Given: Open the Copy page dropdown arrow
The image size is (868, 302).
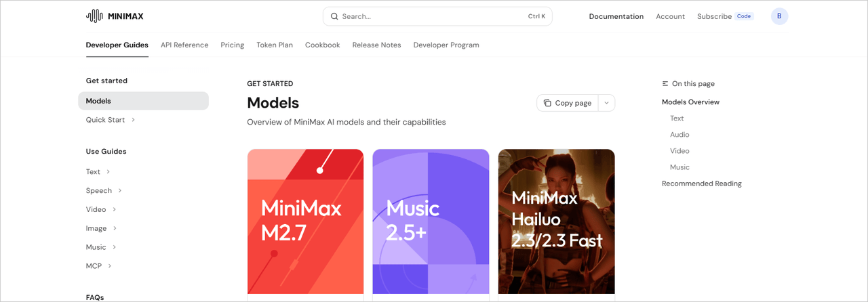Looking at the screenshot, I should (606, 103).
